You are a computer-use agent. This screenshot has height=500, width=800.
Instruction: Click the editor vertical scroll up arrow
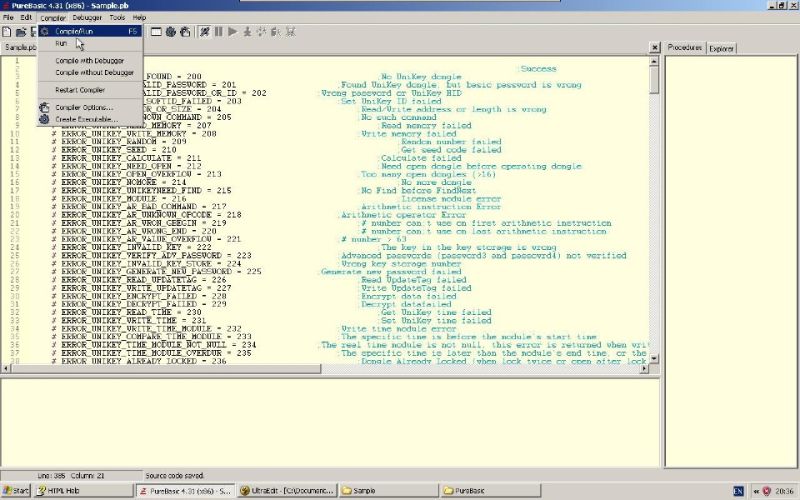654,61
